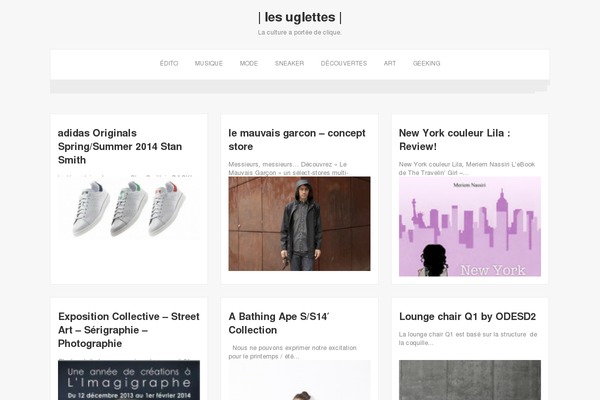The height and width of the screenshot is (400, 600).
Task: Click the white Stan Smith sneakers image
Action: [129, 208]
